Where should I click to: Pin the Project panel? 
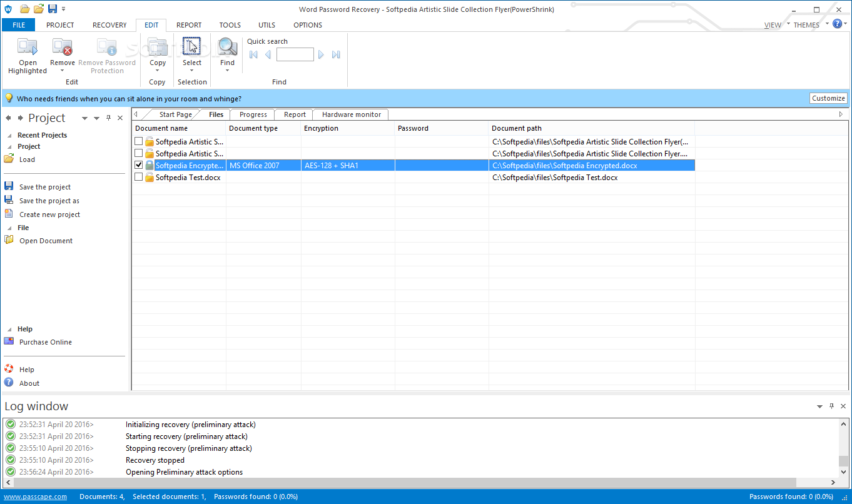(x=108, y=118)
